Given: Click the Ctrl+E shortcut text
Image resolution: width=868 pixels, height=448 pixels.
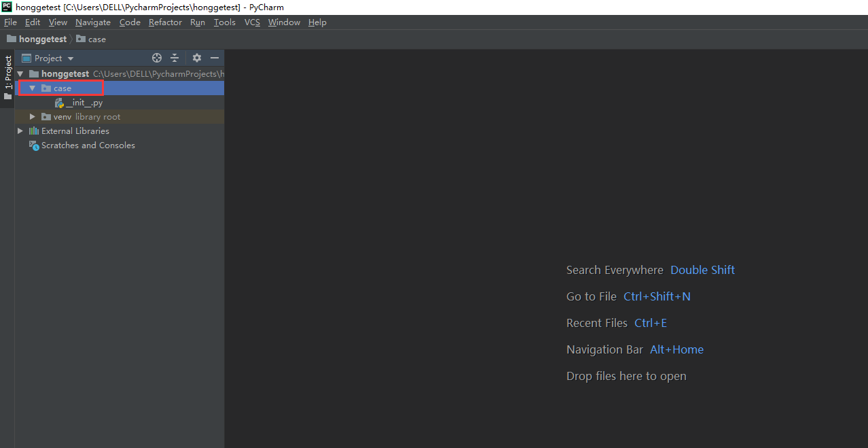Looking at the screenshot, I should pyautogui.click(x=651, y=323).
